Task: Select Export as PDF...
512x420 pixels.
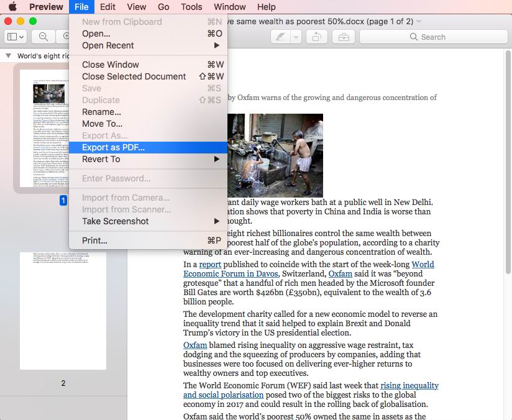Action: [149, 148]
